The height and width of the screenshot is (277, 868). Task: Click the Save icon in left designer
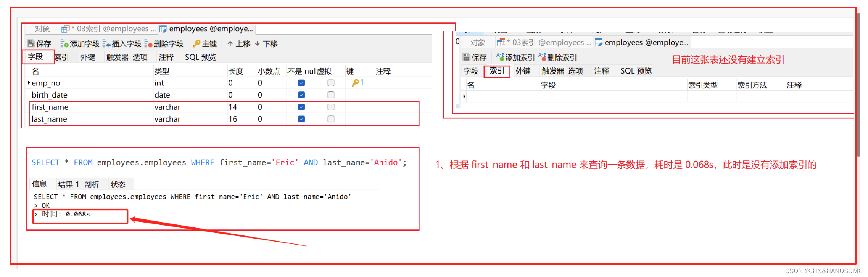31,43
